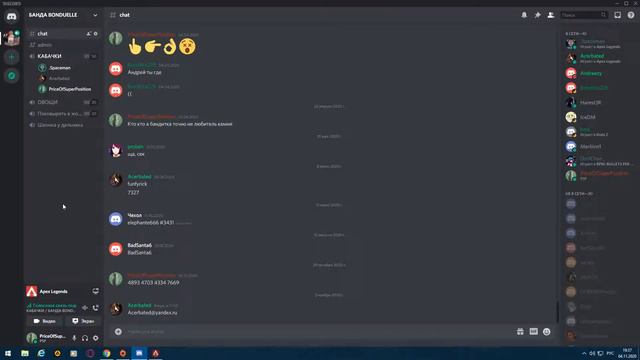640x360 pixels.
Task: Toggle the member list panel
Action: [551, 15]
